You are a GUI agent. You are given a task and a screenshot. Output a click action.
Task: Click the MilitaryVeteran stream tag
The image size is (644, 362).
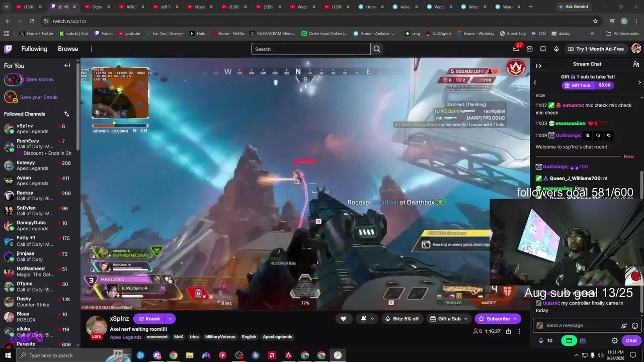pos(220,337)
